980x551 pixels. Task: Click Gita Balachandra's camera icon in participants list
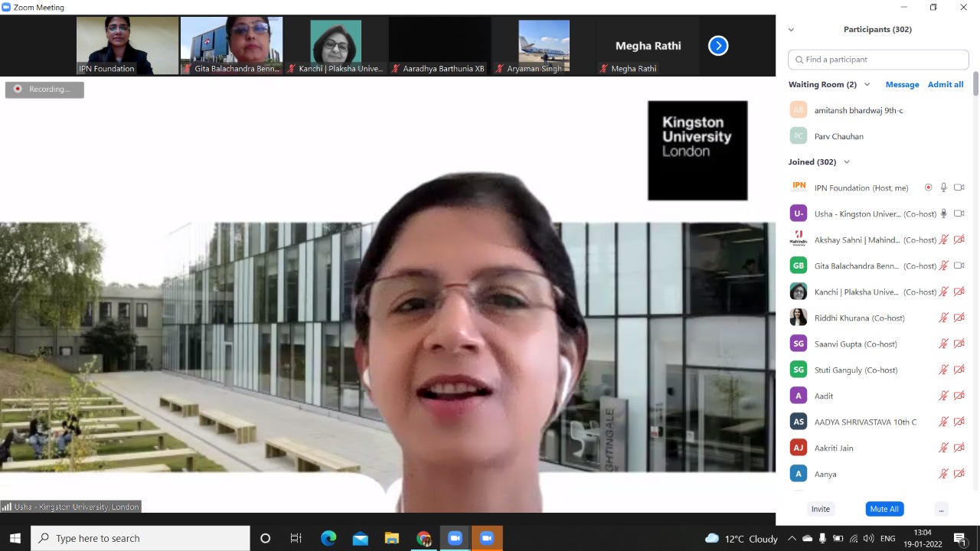click(x=959, y=266)
